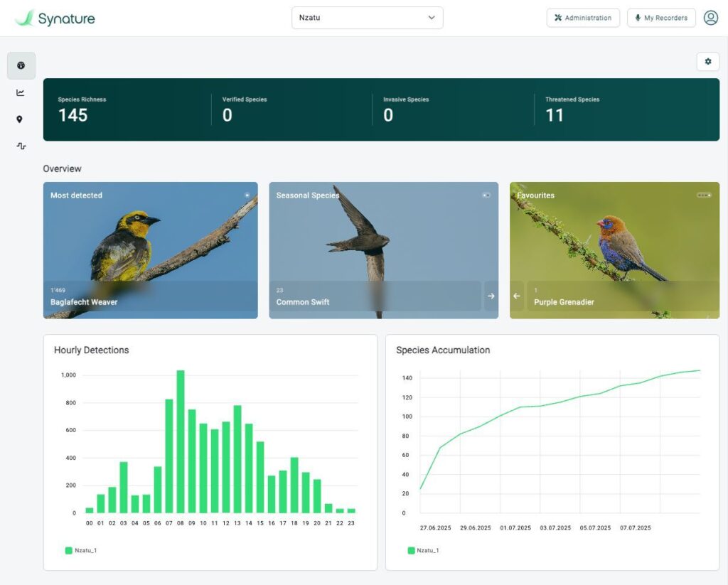Select the Species Richness stat
Viewport: 728px width, 585px height.
81,109
